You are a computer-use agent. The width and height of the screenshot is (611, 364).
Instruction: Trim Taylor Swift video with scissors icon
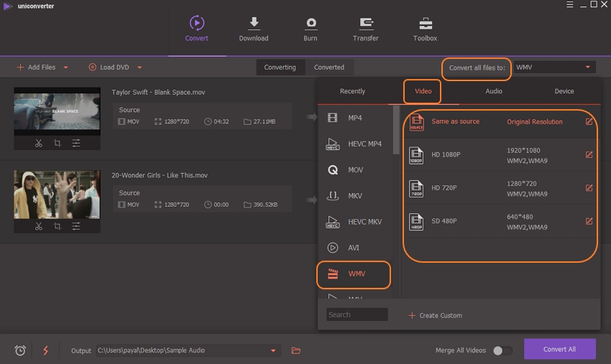[x=39, y=144]
